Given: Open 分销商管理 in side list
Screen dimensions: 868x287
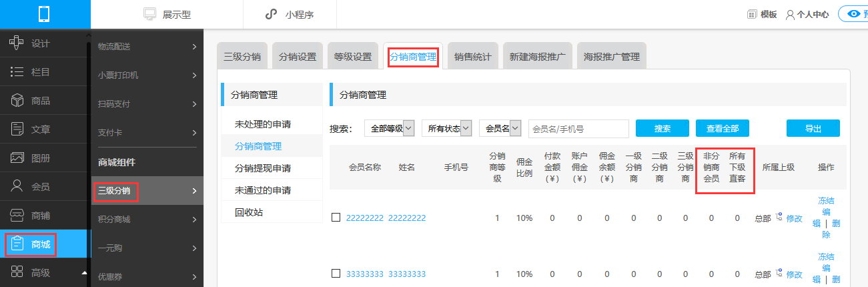Looking at the screenshot, I should click(x=258, y=146).
